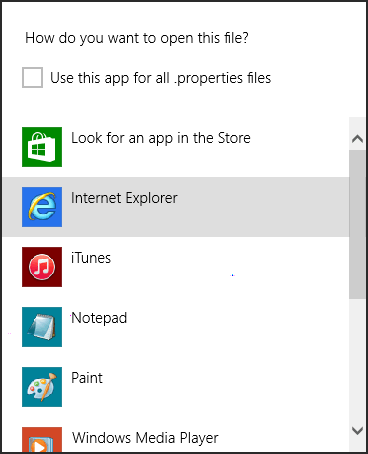Select the Internet Explorer icon
The width and height of the screenshot is (368, 454).
(42, 207)
